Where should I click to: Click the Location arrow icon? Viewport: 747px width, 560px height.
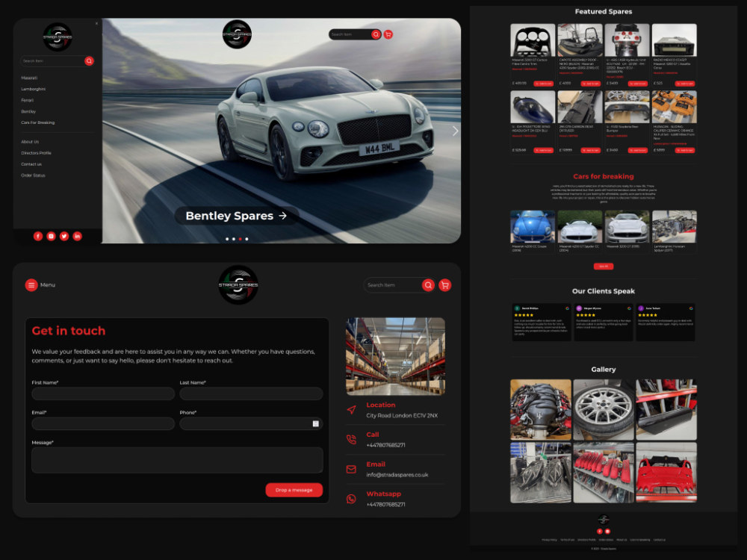pos(352,409)
